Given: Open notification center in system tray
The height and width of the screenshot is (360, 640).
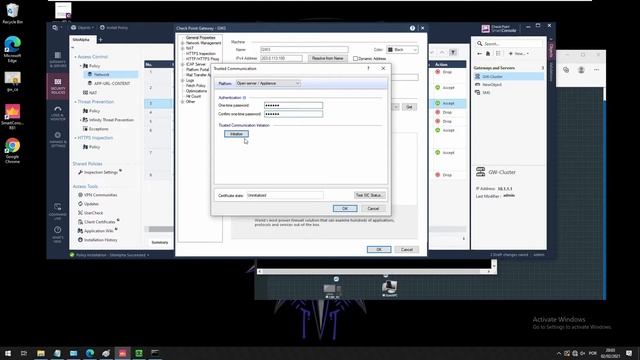Looking at the screenshot, I should 629,353.
